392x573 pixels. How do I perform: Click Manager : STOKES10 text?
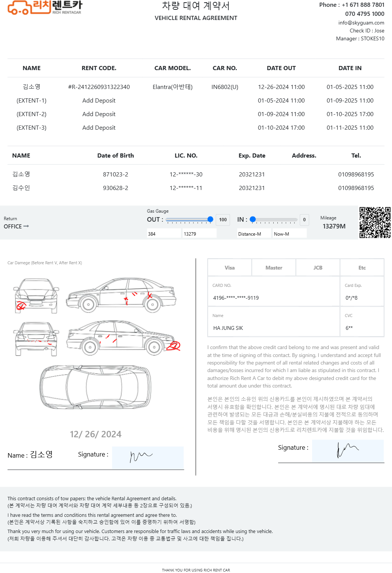[360, 38]
